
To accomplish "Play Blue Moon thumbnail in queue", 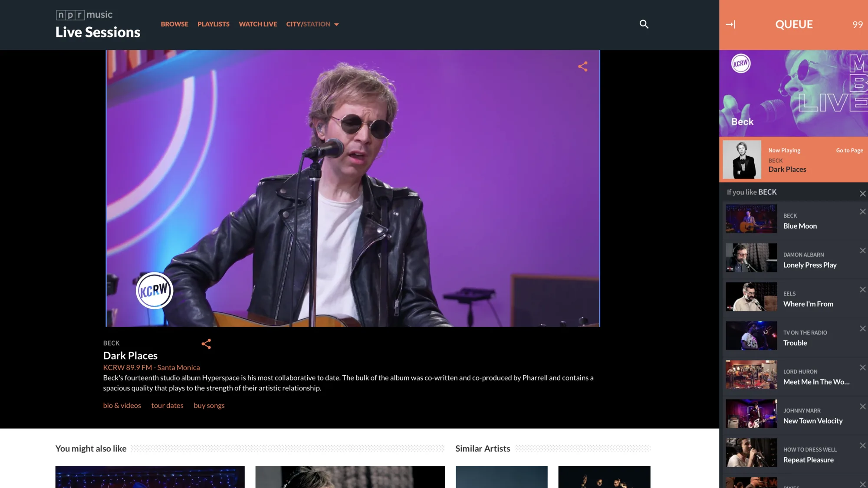I will pos(751,219).
